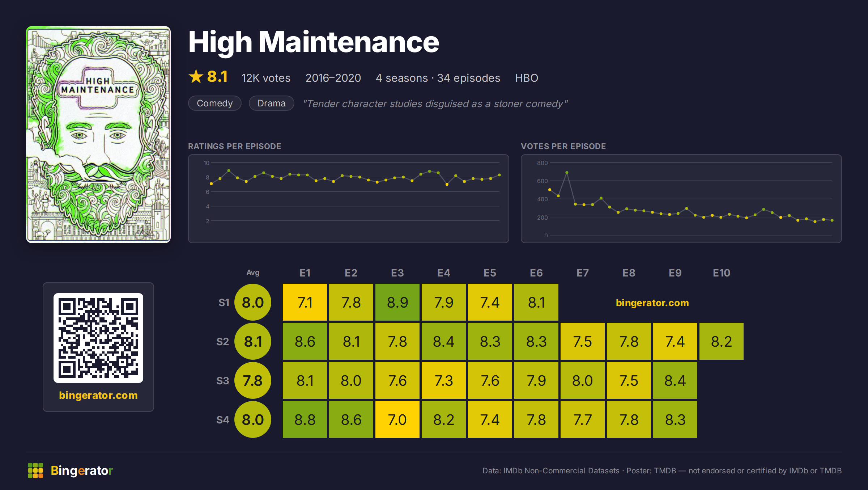This screenshot has width=868, height=490.
Task: Select the S3 average 7.8 circle
Action: [253, 380]
